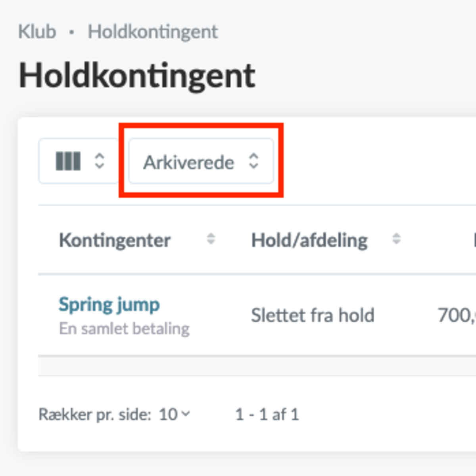Image resolution: width=476 pixels, height=476 pixels.
Task: Click the Holdkontingent page heading
Action: [137, 76]
